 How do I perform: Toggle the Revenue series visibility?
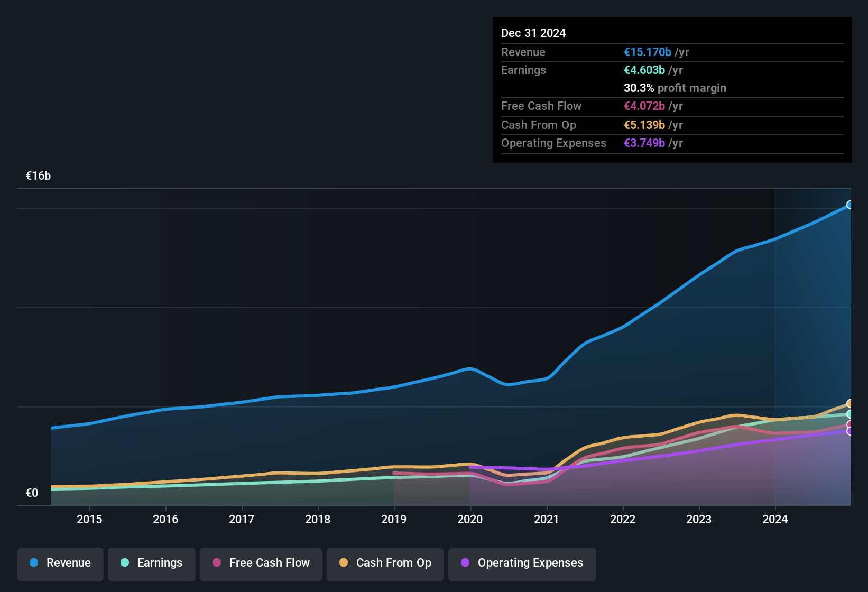tap(60, 563)
